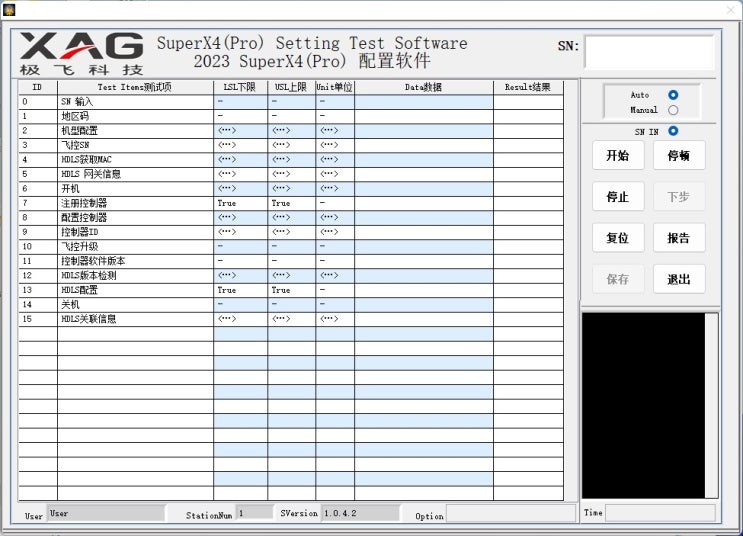Click the LSL下限 column header
Viewport: 743px width, 536px height.
[240, 87]
